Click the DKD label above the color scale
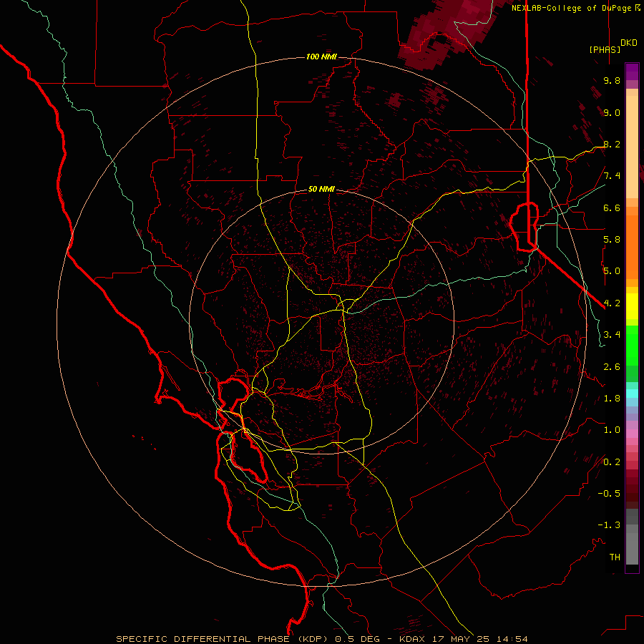This screenshot has height=644, width=644. (629, 43)
